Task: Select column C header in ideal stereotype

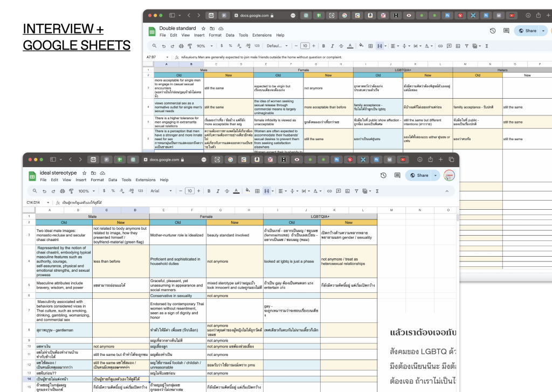Action: [107, 210]
